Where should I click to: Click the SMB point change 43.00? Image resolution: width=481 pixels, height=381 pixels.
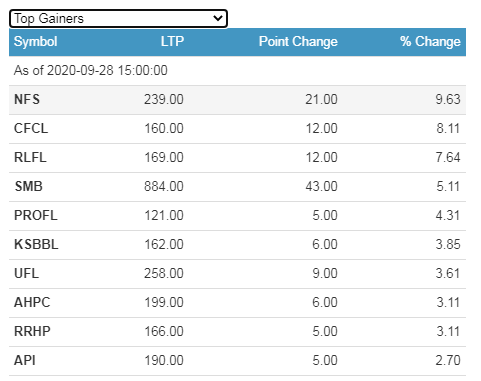coord(321,186)
